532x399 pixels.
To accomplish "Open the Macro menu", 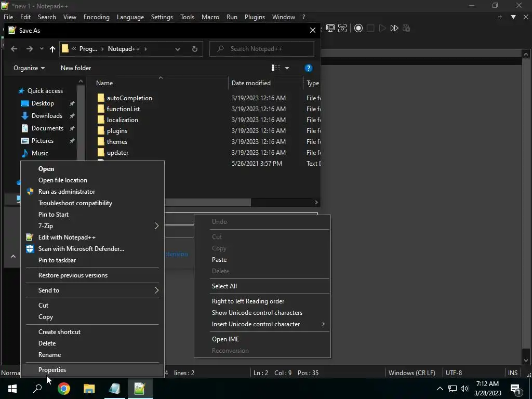I will pyautogui.click(x=210, y=17).
